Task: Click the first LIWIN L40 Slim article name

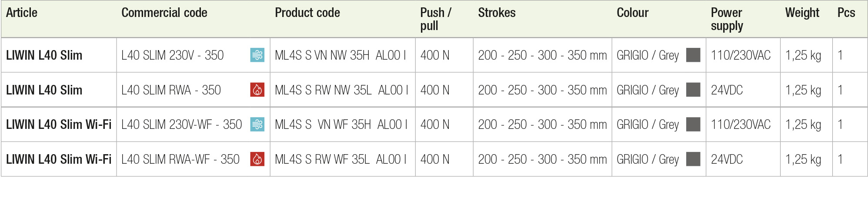Action: (x=44, y=55)
